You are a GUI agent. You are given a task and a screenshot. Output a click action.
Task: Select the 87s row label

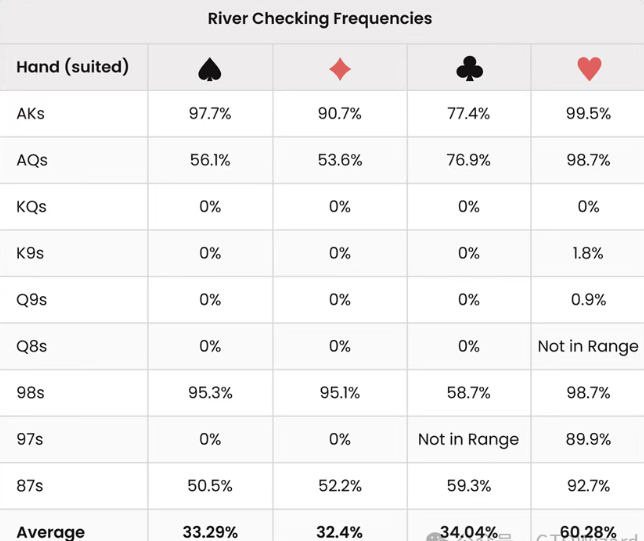(x=31, y=486)
